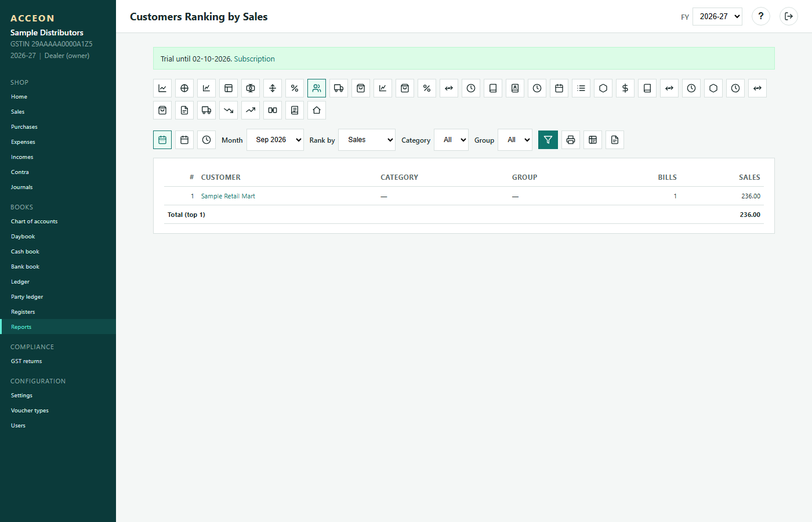Open the globe-circle report icon
The image size is (812, 522).
click(x=184, y=88)
